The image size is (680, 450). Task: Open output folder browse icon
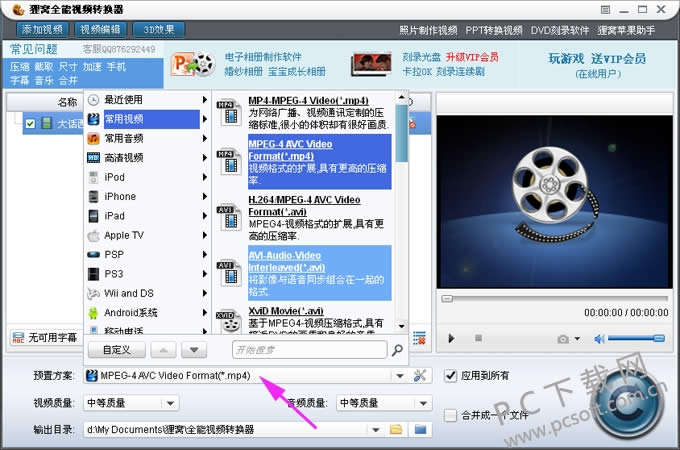(396, 429)
